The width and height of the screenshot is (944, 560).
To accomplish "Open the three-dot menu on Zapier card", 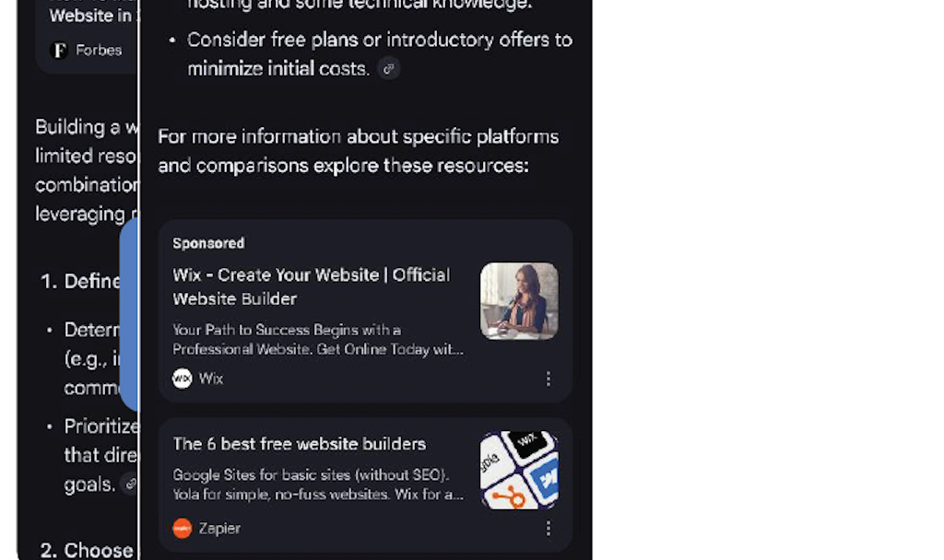I will coord(548,529).
